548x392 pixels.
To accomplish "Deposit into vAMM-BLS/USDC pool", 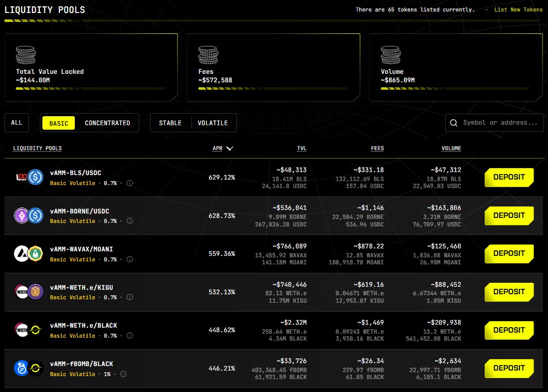I will click(509, 177).
